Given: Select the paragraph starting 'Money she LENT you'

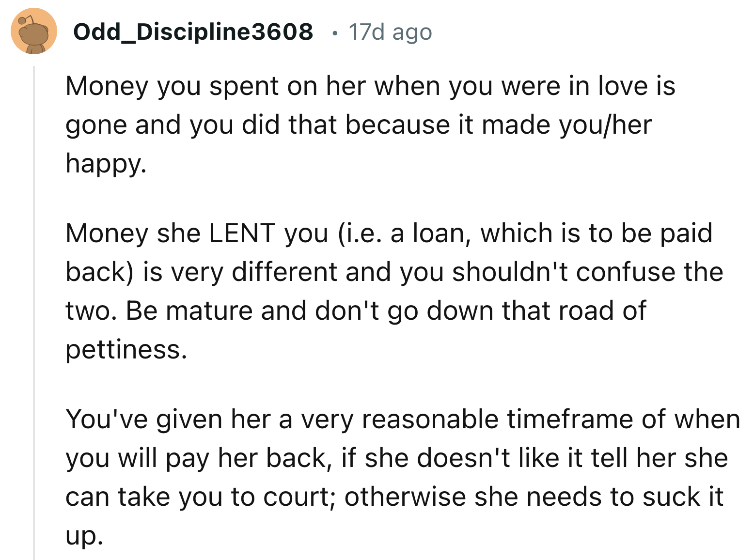Looking at the screenshot, I should tap(394, 291).
